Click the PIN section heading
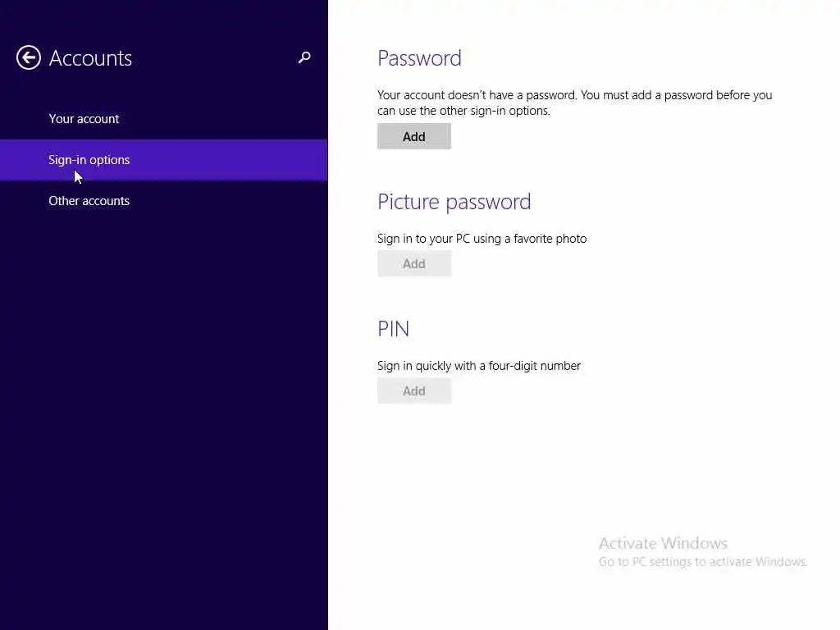The height and width of the screenshot is (630, 840). (x=393, y=329)
